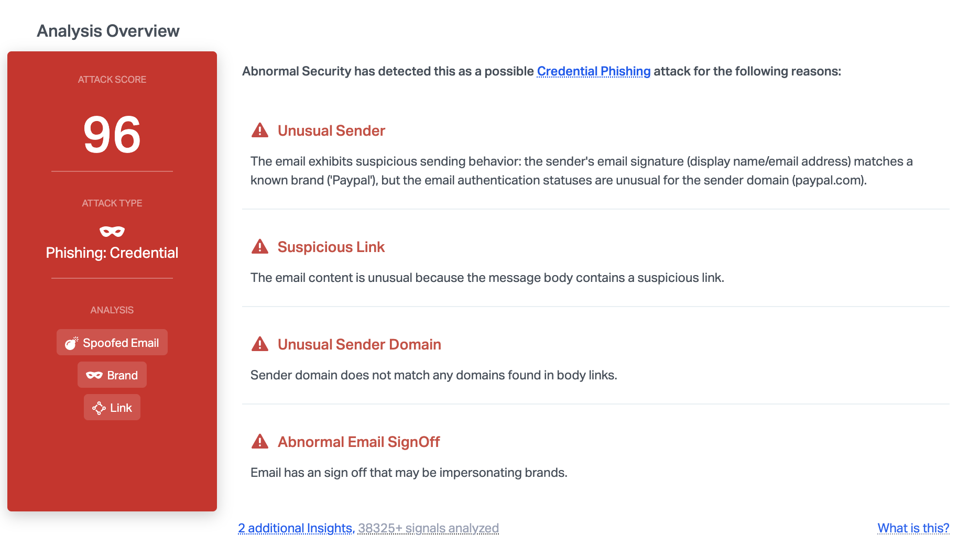This screenshot has width=980, height=546.
Task: Click the Unusual Sender heading
Action: pos(331,130)
